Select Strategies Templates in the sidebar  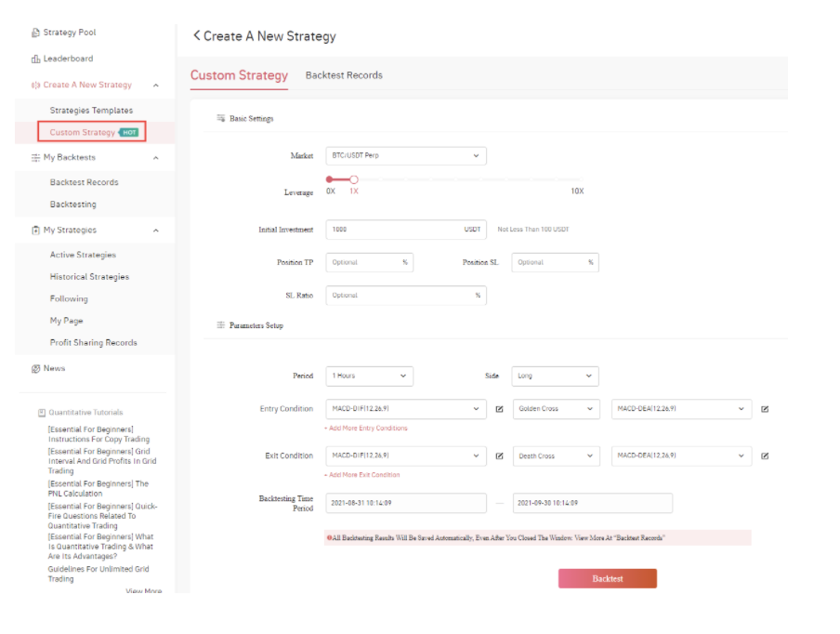(91, 111)
